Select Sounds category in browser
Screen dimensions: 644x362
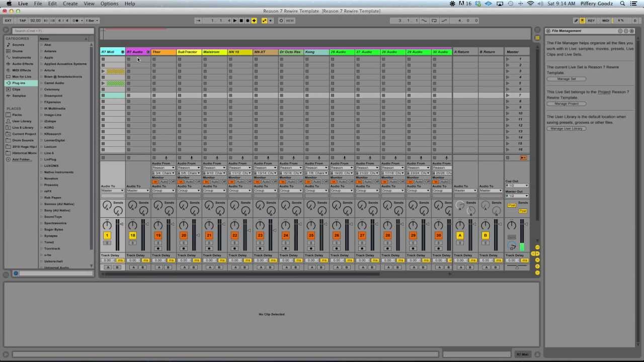coord(18,45)
